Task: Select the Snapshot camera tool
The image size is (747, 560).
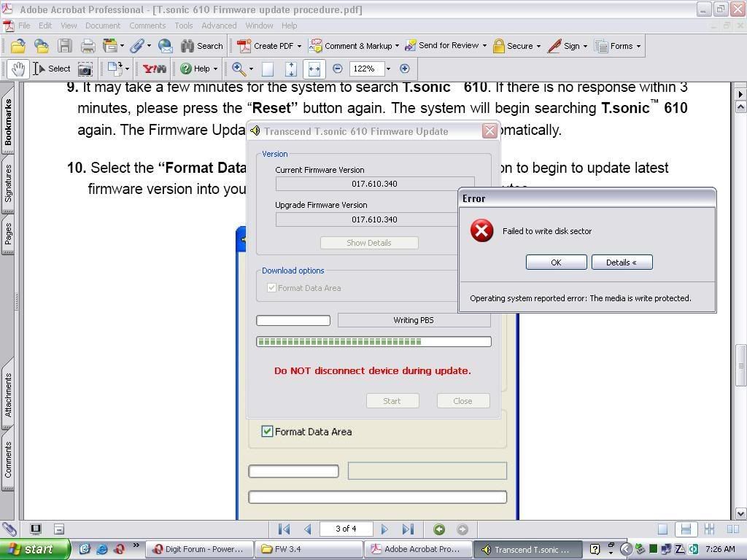Action: point(85,69)
